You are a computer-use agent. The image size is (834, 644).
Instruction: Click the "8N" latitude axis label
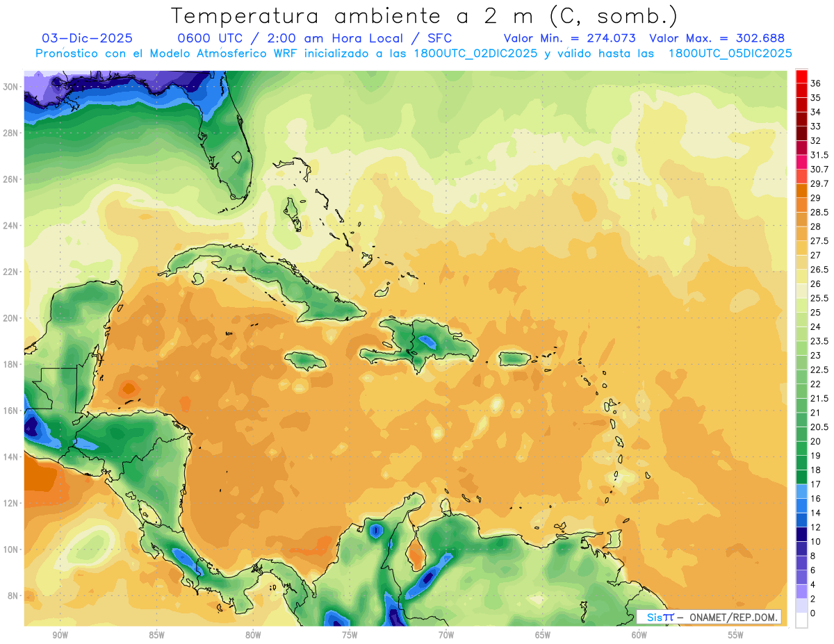(x=13, y=596)
